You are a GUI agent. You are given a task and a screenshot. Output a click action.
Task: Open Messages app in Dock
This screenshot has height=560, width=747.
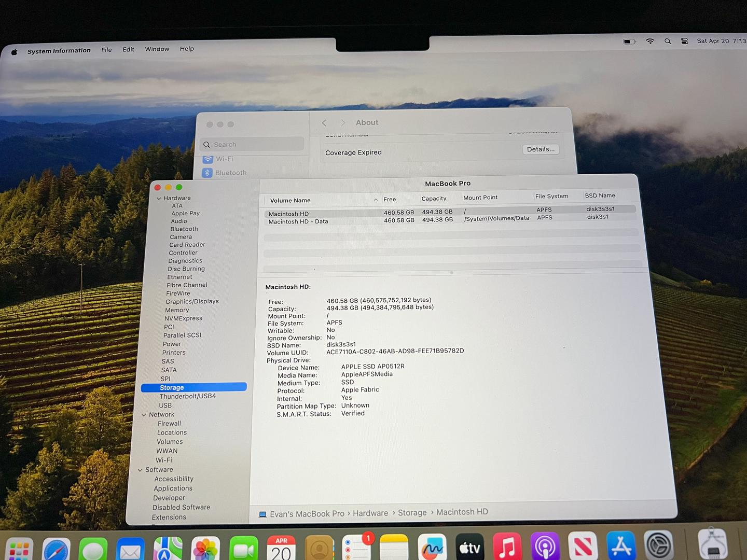tap(93, 549)
